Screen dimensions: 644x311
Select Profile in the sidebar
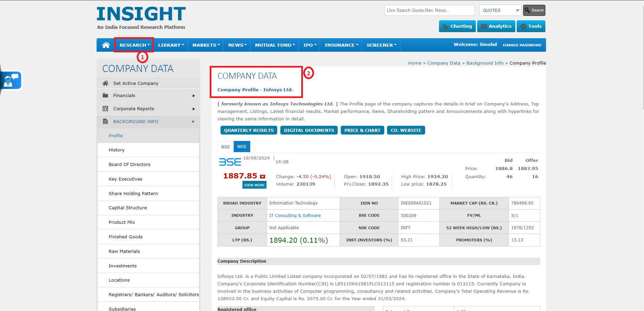tap(148, 136)
